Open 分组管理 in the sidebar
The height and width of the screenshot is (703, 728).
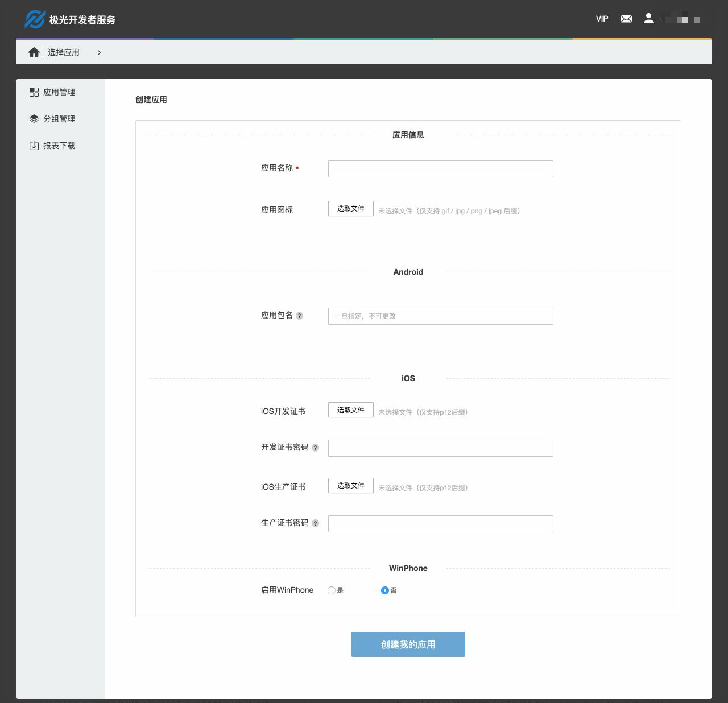point(59,119)
